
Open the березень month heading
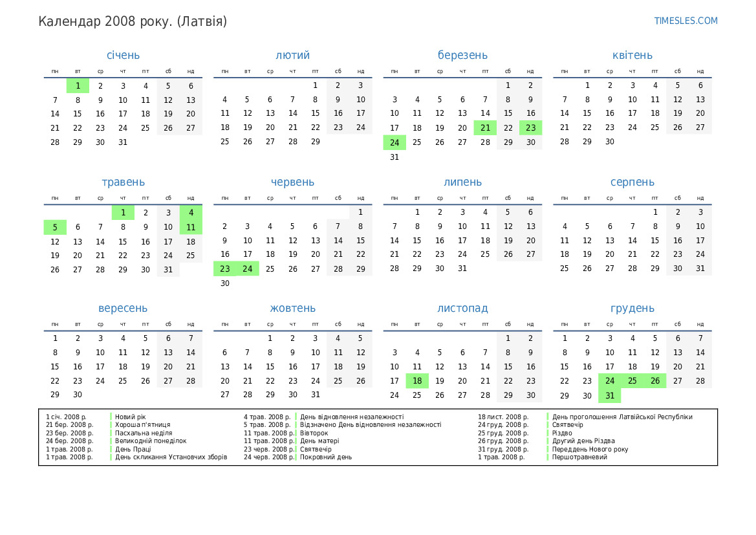pos(462,56)
